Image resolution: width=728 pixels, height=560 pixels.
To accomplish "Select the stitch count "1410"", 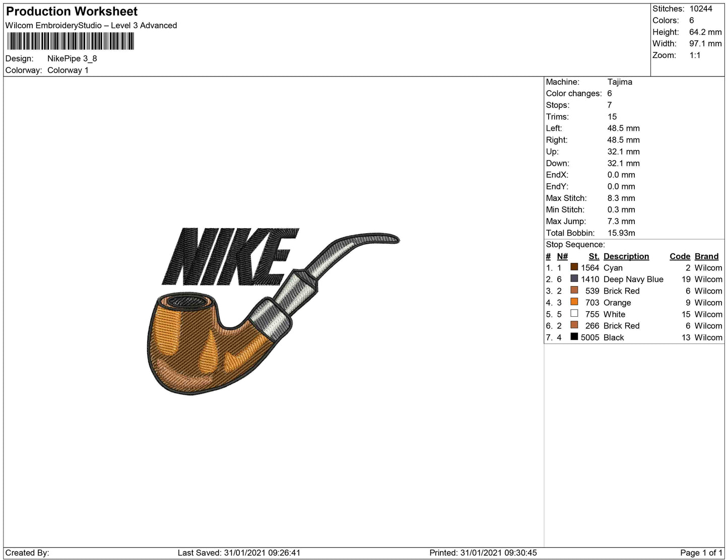I will [x=590, y=279].
